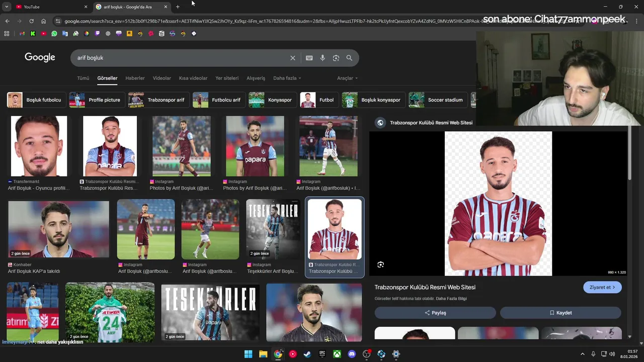
Task: Open YouTube Music from taskbar
Action: point(293,354)
